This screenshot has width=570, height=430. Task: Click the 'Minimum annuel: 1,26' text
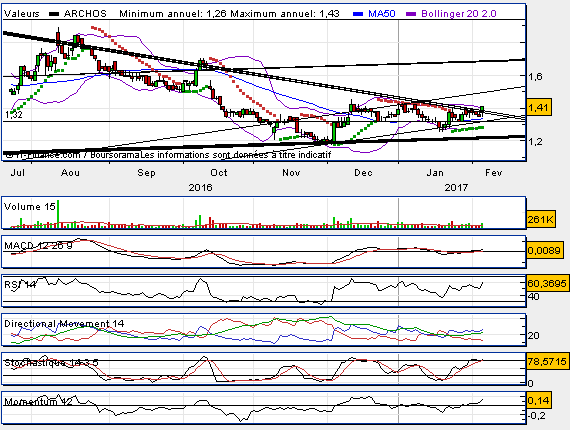173,14
